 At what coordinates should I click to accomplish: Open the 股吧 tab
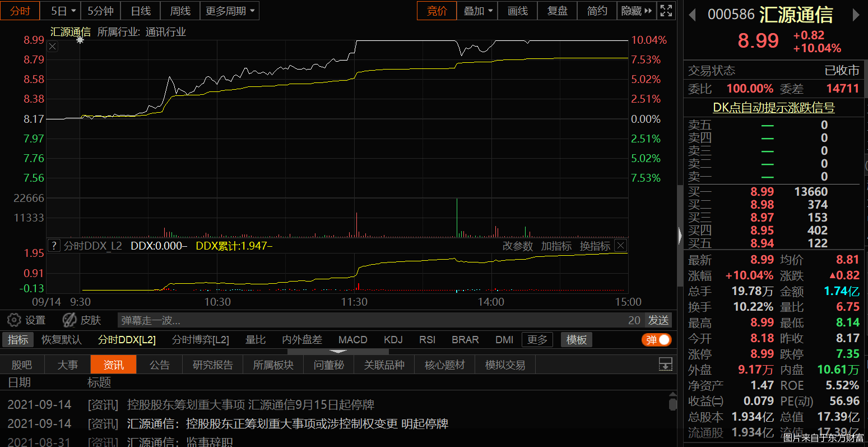[x=22, y=365]
